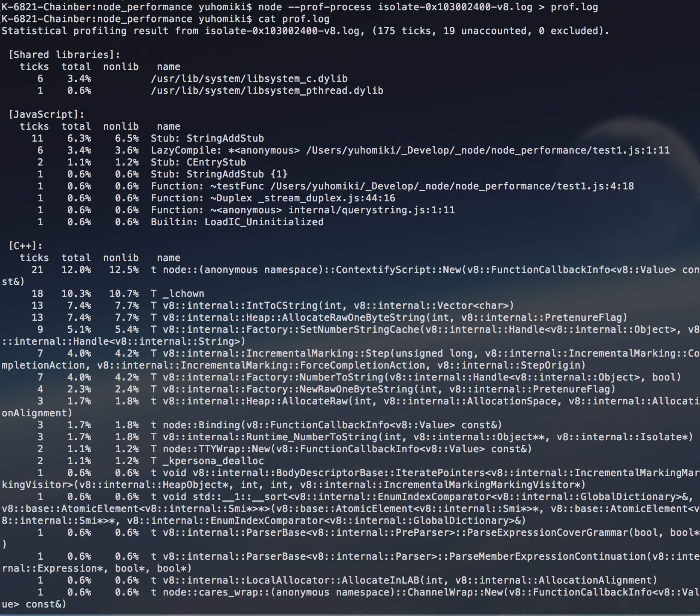Viewport: 700px width, 616px height.
Task: Click 'node --prof-process' command on first line
Action: pyautogui.click(x=315, y=7)
